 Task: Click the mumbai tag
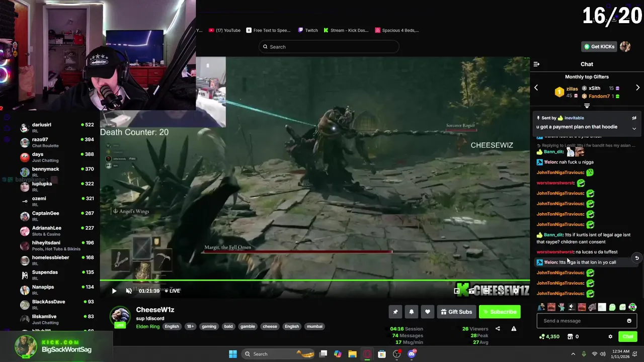pyautogui.click(x=314, y=326)
